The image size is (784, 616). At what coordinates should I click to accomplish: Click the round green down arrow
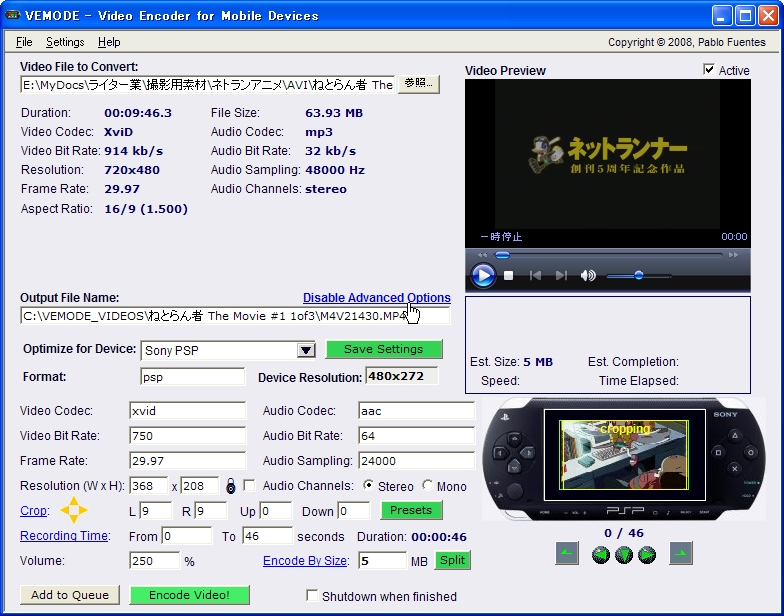click(624, 554)
